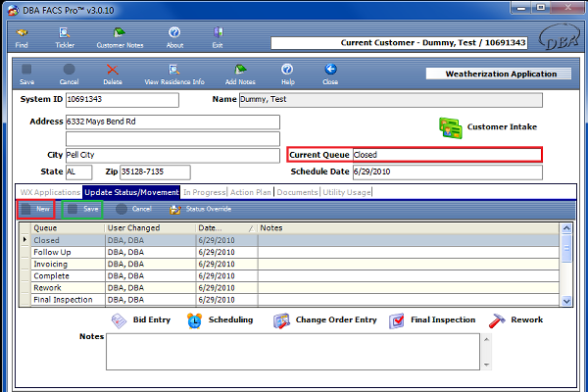Open Scheduling
The width and height of the screenshot is (588, 392).
coord(220,320)
